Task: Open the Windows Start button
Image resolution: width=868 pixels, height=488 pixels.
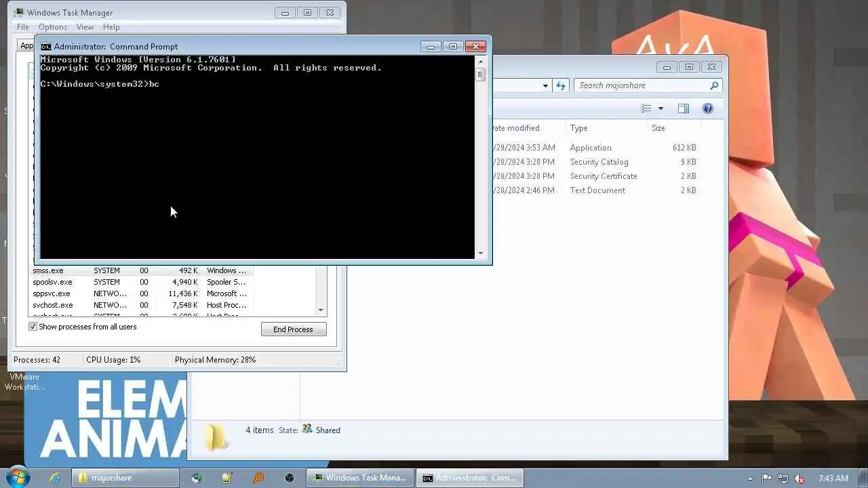Action: click(18, 477)
